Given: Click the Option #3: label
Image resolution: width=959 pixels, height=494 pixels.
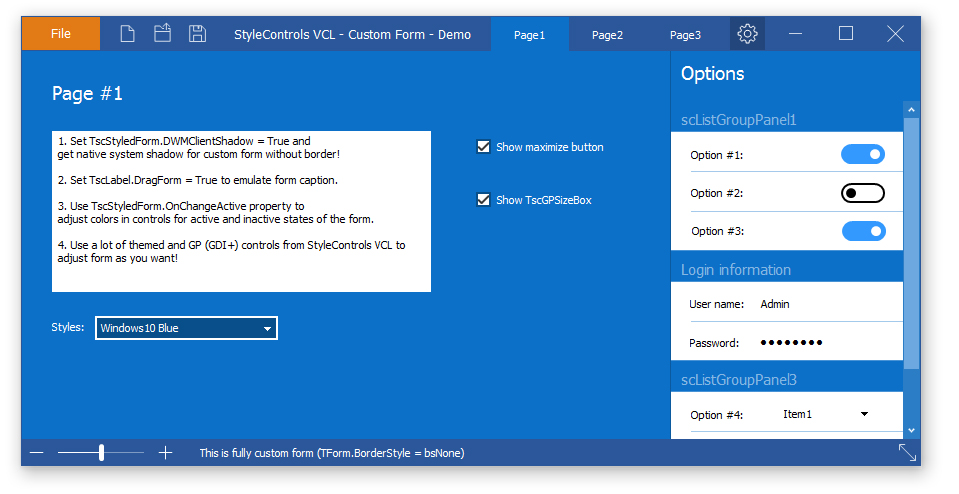Looking at the screenshot, I should click(x=717, y=231).
